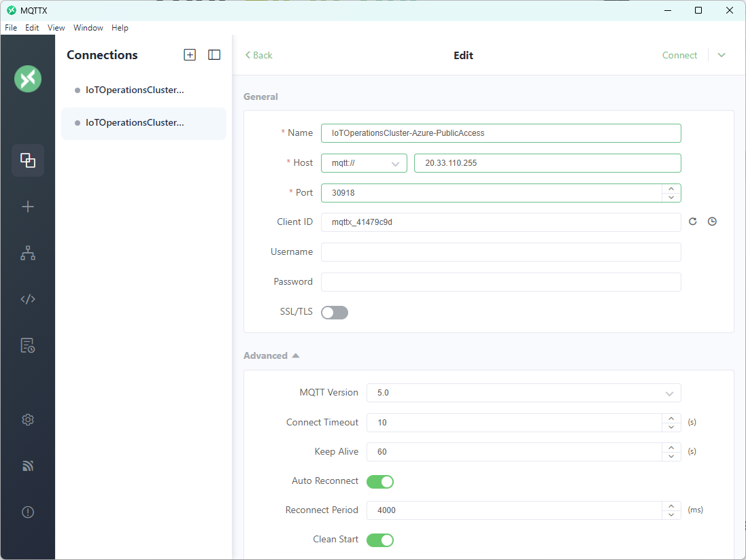The image size is (746, 560).
Task: Open the Script code icon in sidebar
Action: coord(28,299)
